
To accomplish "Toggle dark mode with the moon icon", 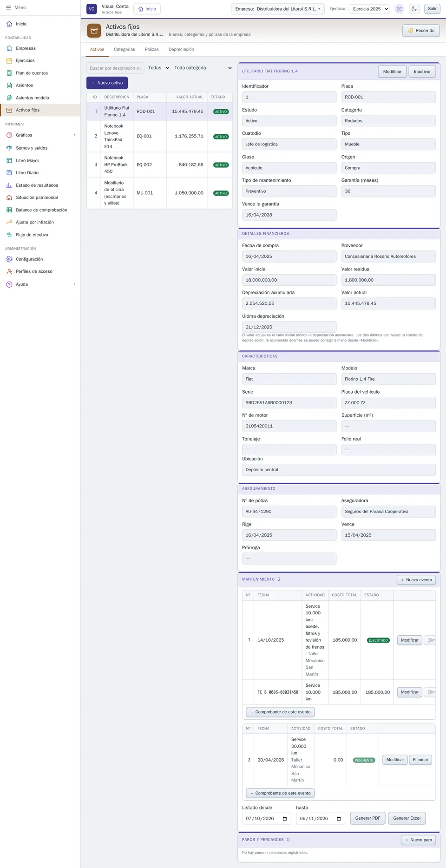I will click(414, 9).
